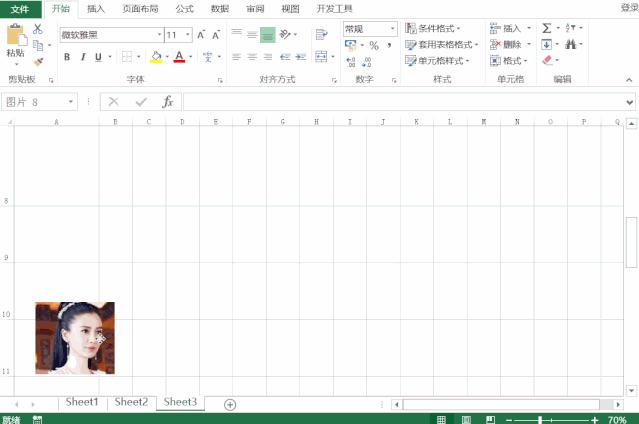
Task: Click the Copy icon
Action: point(38,45)
